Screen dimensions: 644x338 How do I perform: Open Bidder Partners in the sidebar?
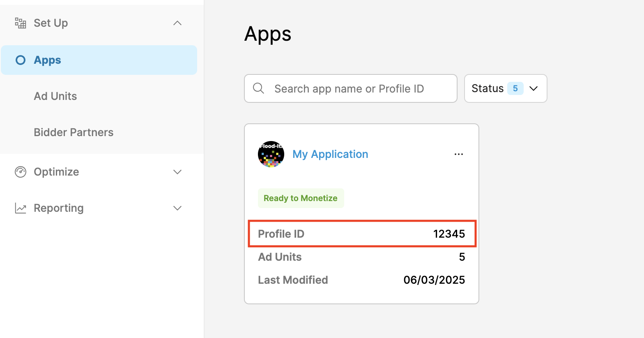(x=74, y=132)
